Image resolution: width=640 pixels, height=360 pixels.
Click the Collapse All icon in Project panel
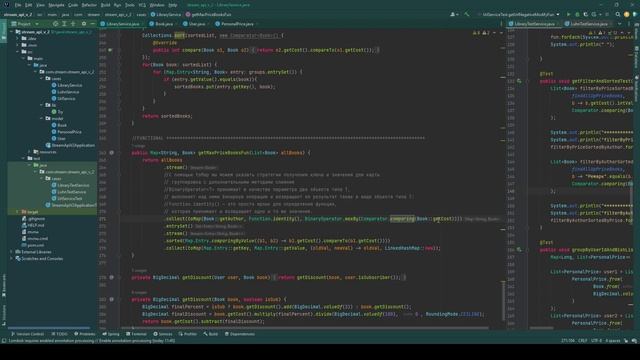coord(73,24)
